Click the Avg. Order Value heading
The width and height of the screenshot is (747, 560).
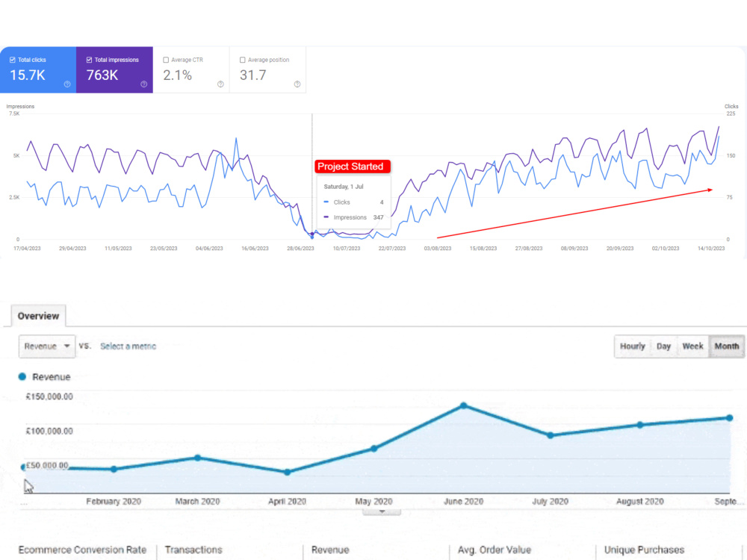click(494, 550)
